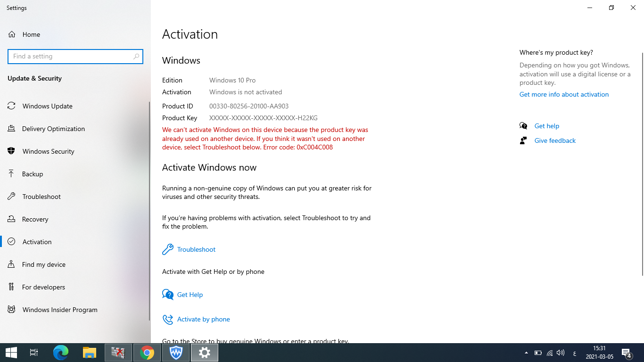Select the Find my device person icon

click(11, 264)
